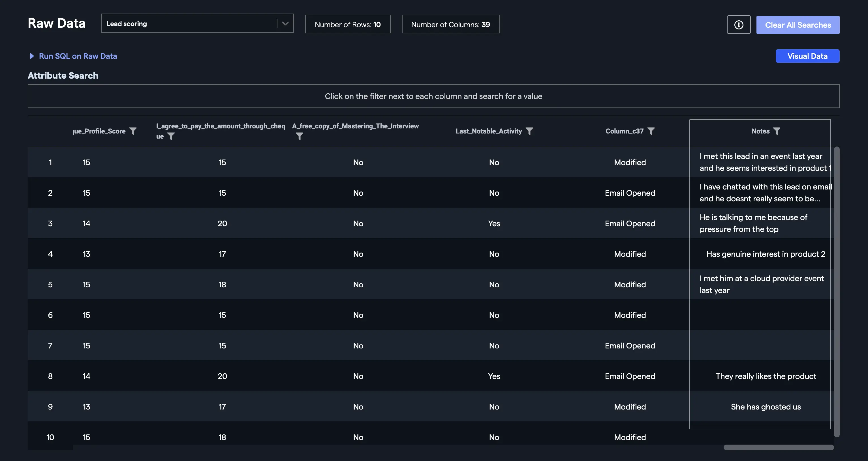Viewport: 868px width, 461px height.
Task: Click the vertical table scrollbar
Action: pos(836,290)
